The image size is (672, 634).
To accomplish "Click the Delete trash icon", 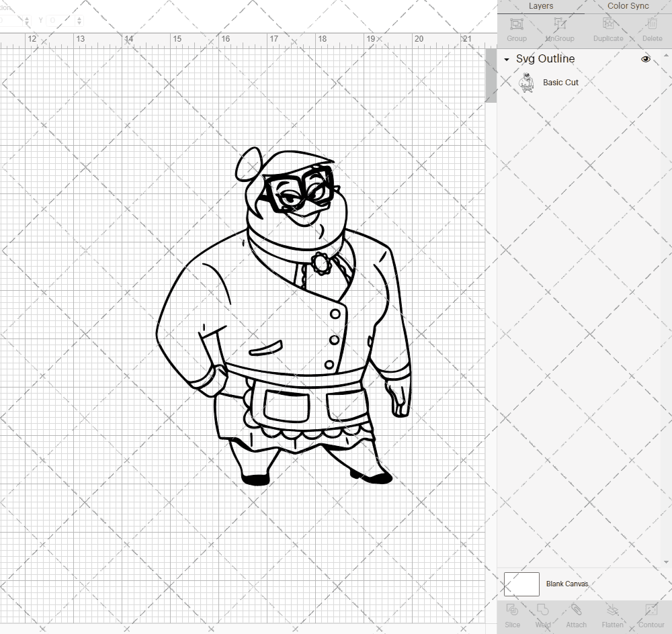I will tap(652, 24).
